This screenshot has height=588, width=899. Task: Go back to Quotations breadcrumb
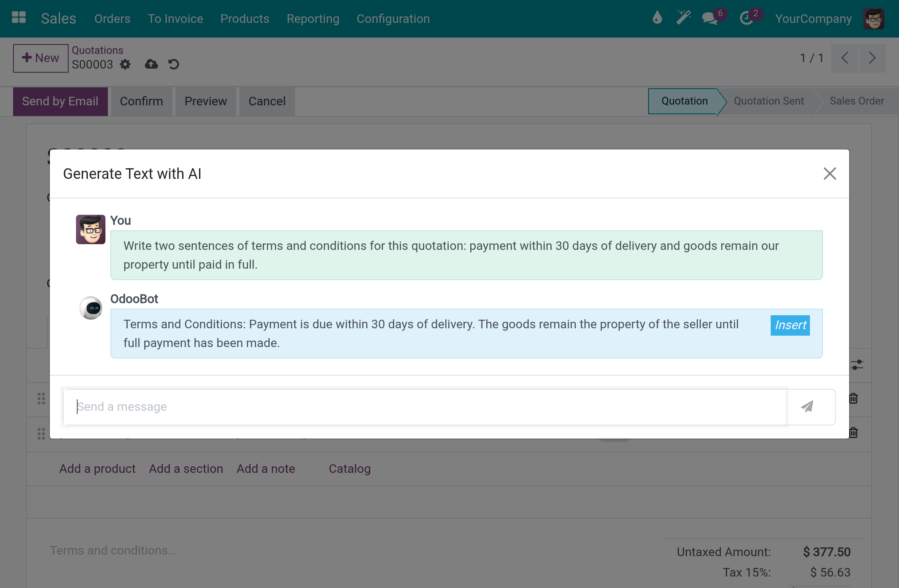click(97, 50)
